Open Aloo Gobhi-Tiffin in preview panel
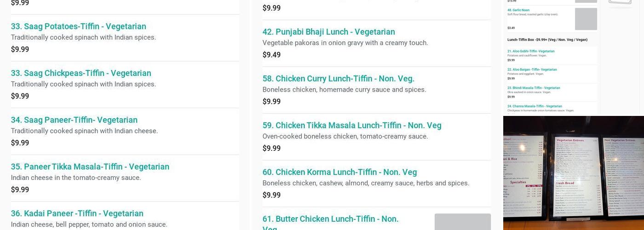This screenshot has width=644, height=230. point(530,52)
